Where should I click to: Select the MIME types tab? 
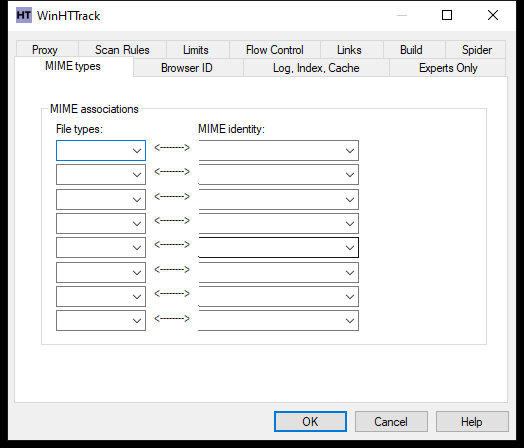pos(73,66)
